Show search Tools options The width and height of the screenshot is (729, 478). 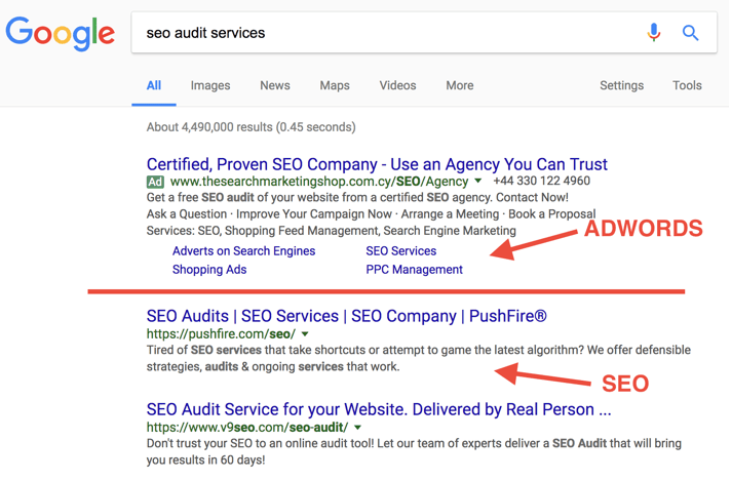coord(687,86)
